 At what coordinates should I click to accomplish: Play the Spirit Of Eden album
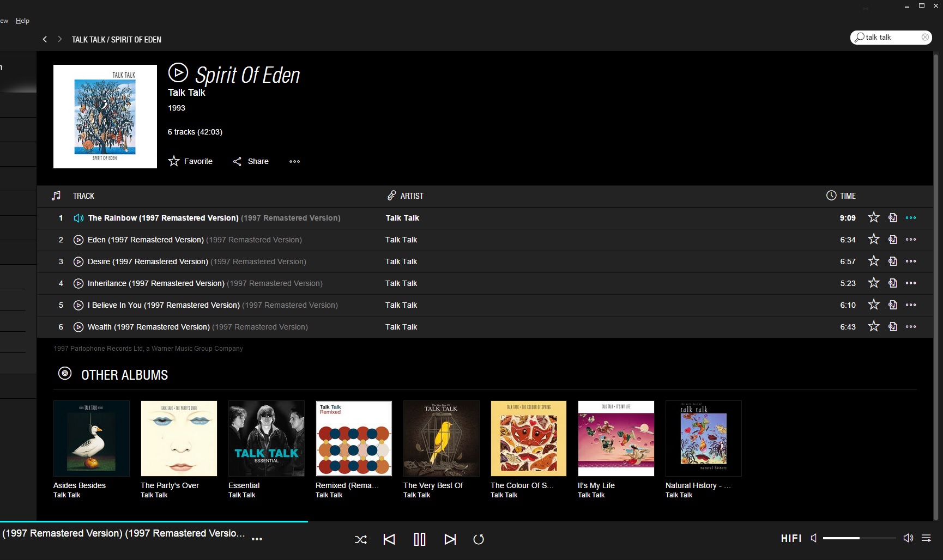[178, 72]
